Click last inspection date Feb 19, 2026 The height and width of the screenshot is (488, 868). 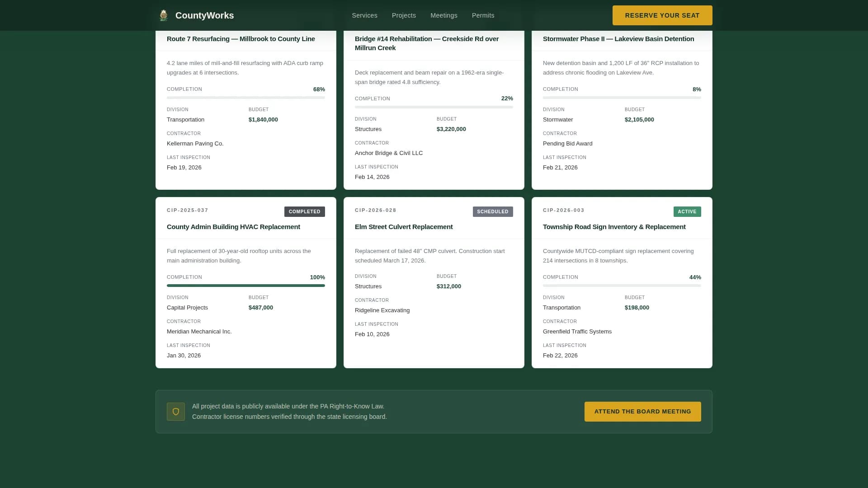point(184,168)
